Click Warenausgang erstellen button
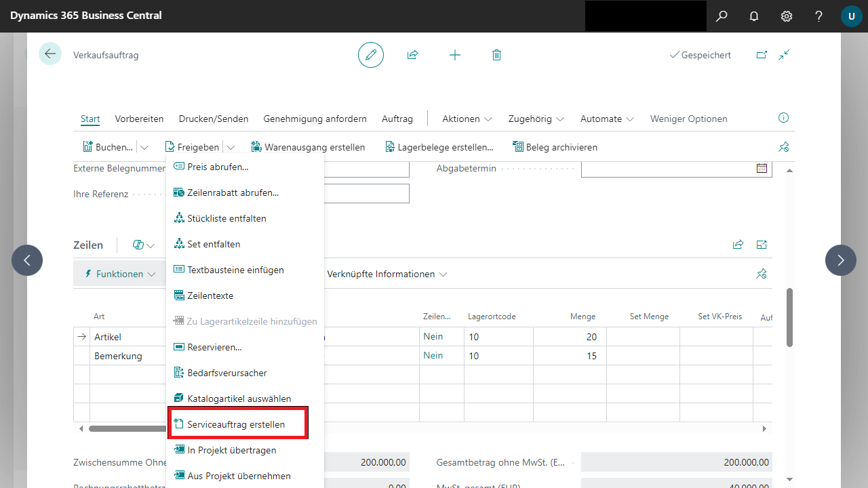The width and height of the screenshot is (868, 488). 308,147
